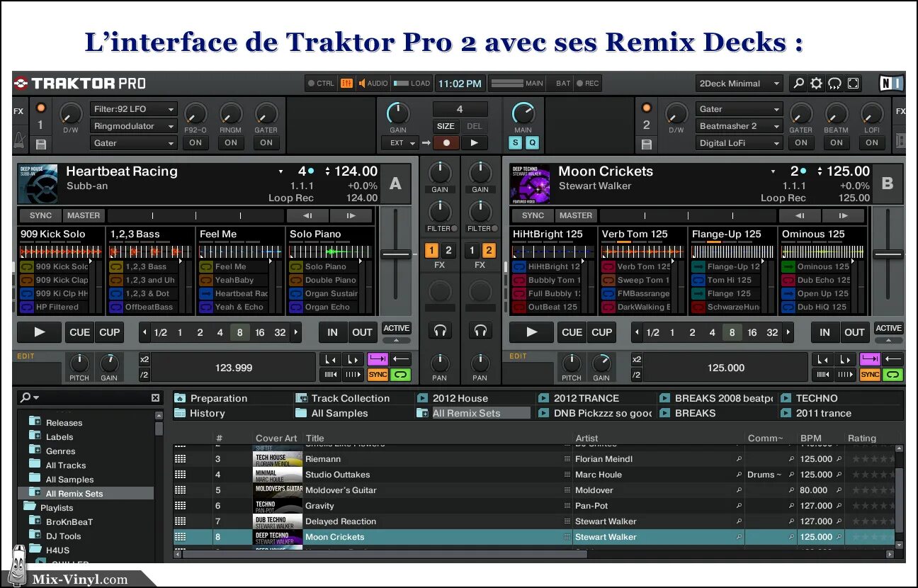Click the CUP button on deck B

pyautogui.click(x=601, y=332)
